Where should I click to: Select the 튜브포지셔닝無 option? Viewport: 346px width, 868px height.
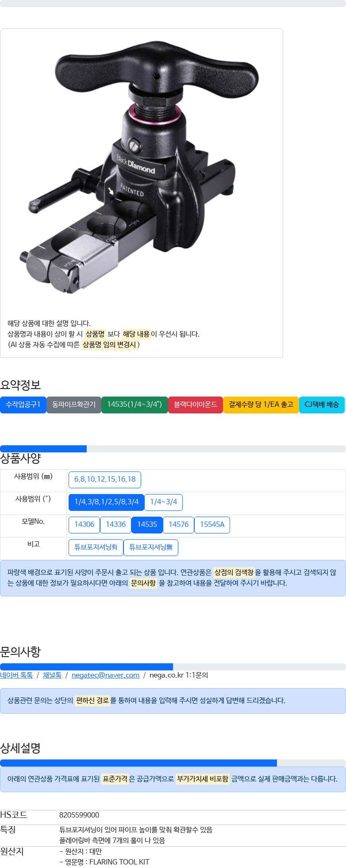coord(151,547)
